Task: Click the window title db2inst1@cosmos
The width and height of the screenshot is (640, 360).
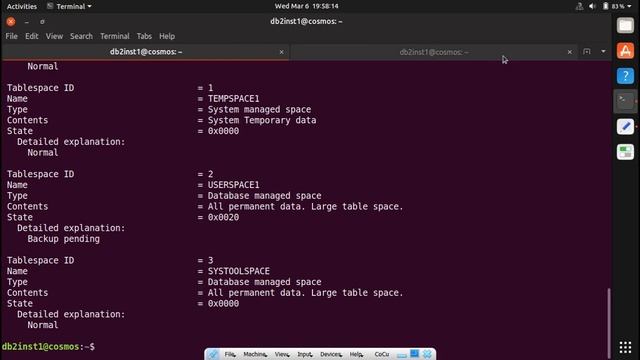Action: click(306, 21)
